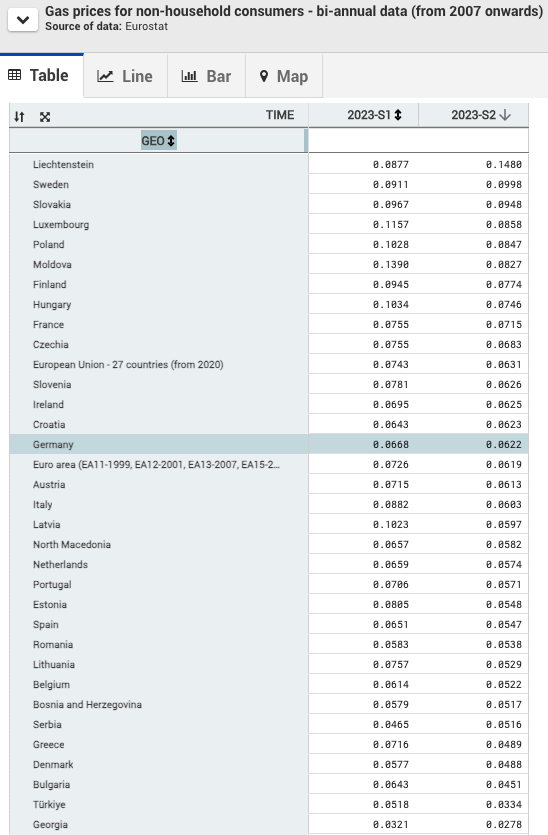Click the Bar chart icon
548x835 pixels.
189,76
